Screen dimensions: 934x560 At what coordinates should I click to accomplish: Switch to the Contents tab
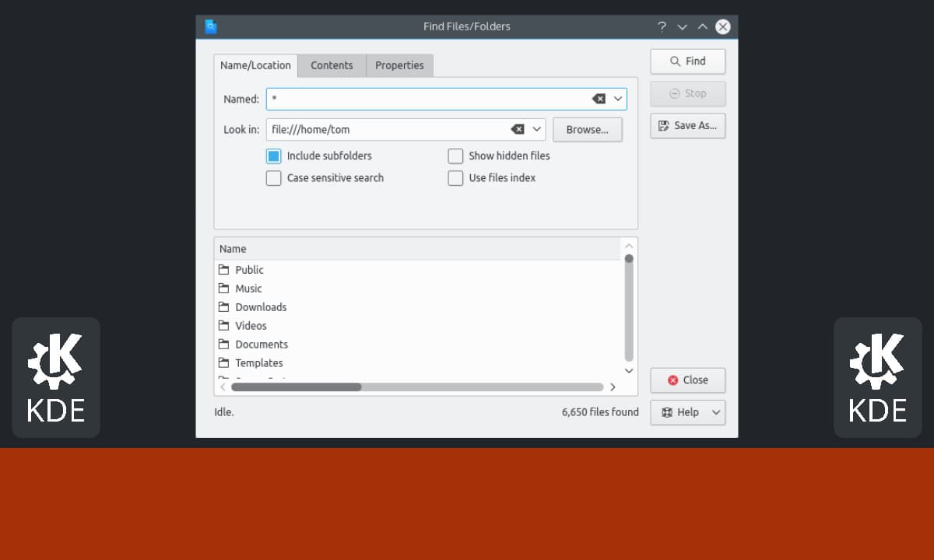332,65
